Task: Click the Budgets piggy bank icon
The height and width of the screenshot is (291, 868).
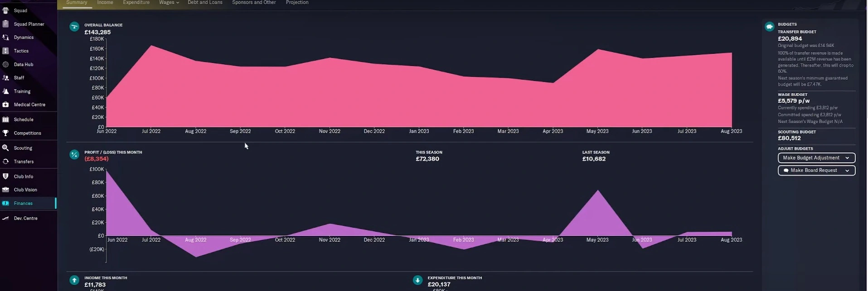Action: click(x=769, y=27)
